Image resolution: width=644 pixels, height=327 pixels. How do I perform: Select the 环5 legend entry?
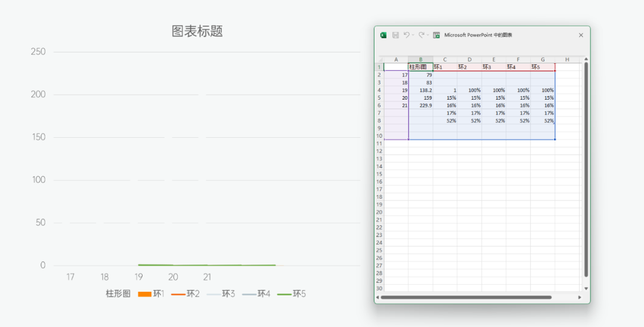[x=292, y=294]
